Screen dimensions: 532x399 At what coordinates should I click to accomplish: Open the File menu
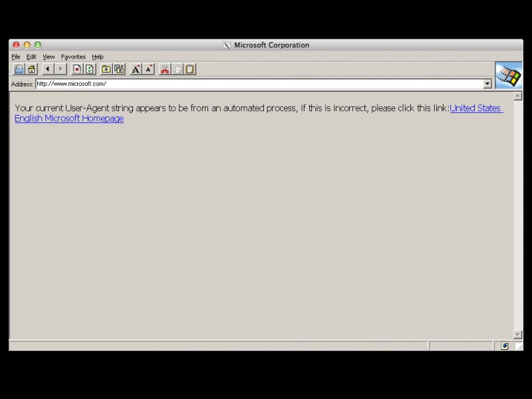(x=16, y=57)
